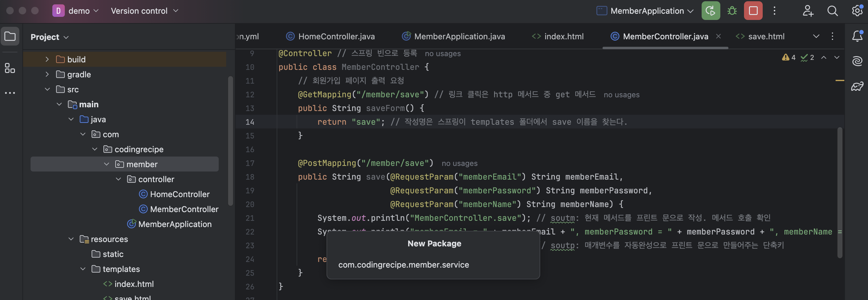Screen dimensions: 868x300
Task: Open IDE settings gear icon
Action: point(857,11)
